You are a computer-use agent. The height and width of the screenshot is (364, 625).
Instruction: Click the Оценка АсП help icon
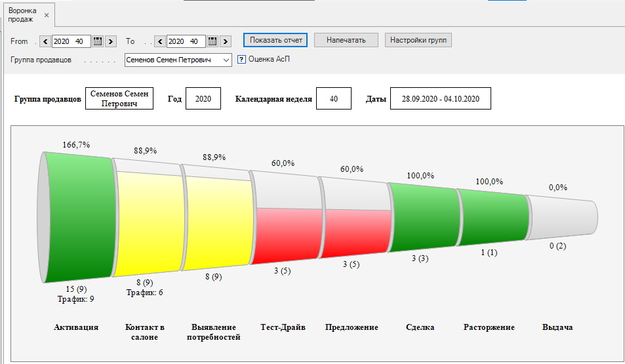(241, 59)
